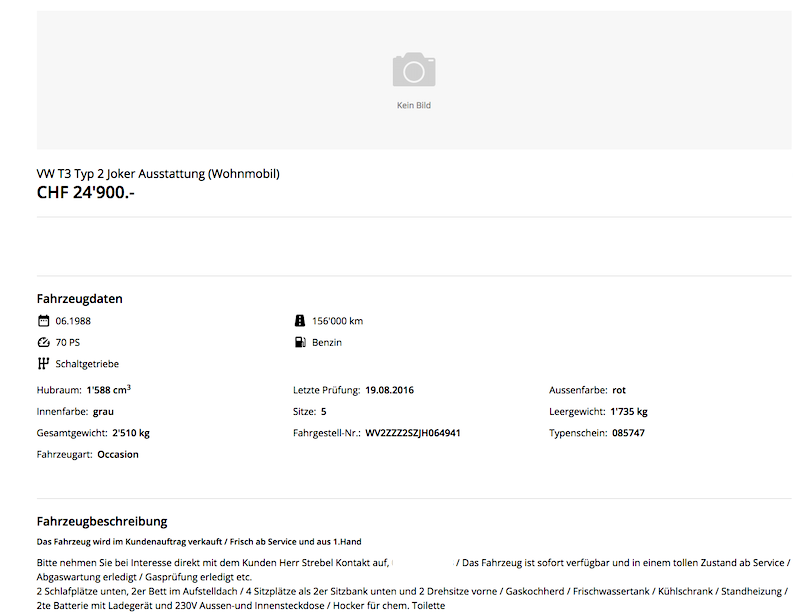Click the road icon beside 156'000 km
This screenshot has width=800, height=615.
click(x=299, y=321)
